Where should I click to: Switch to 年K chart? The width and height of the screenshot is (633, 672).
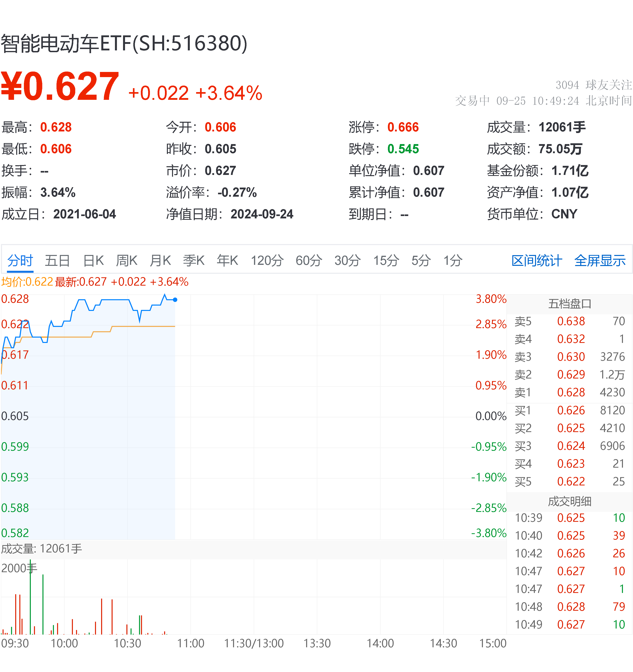coord(227,261)
